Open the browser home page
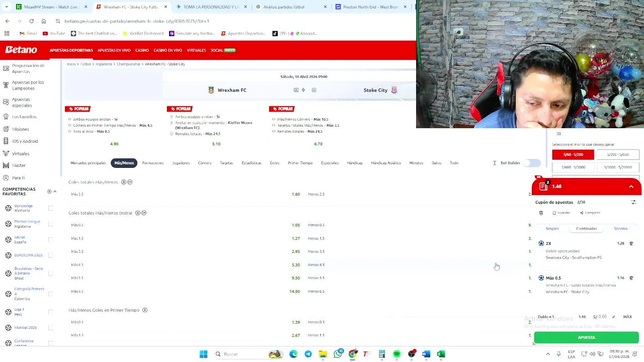Viewport: 644px width, 362px height. coord(43,21)
